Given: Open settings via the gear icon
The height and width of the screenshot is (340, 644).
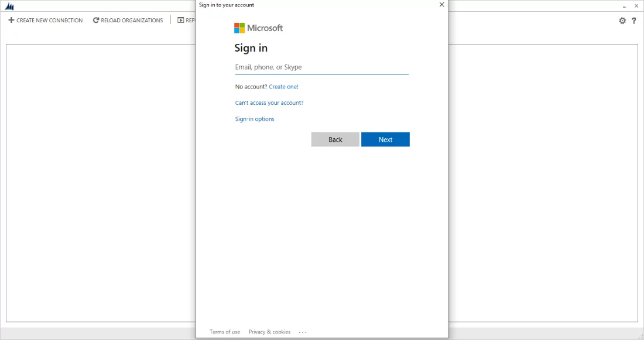Looking at the screenshot, I should 622,21.
